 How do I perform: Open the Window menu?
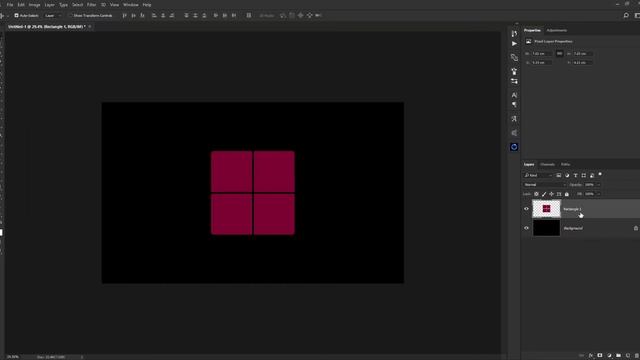point(131,5)
